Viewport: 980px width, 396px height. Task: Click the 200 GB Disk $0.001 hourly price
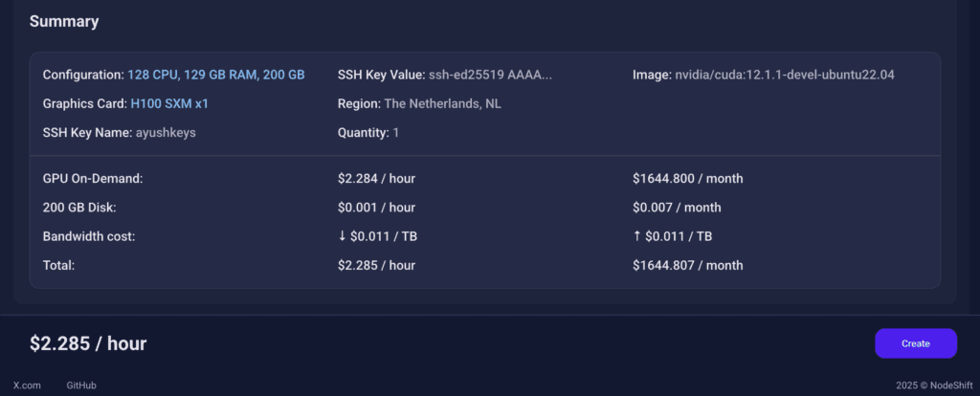point(376,208)
